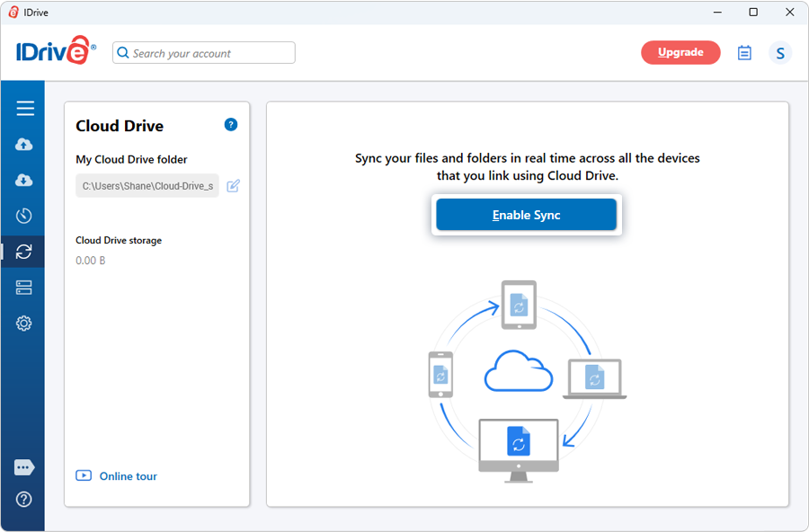809x532 pixels.
Task: Click the Upgrade button
Action: click(680, 52)
